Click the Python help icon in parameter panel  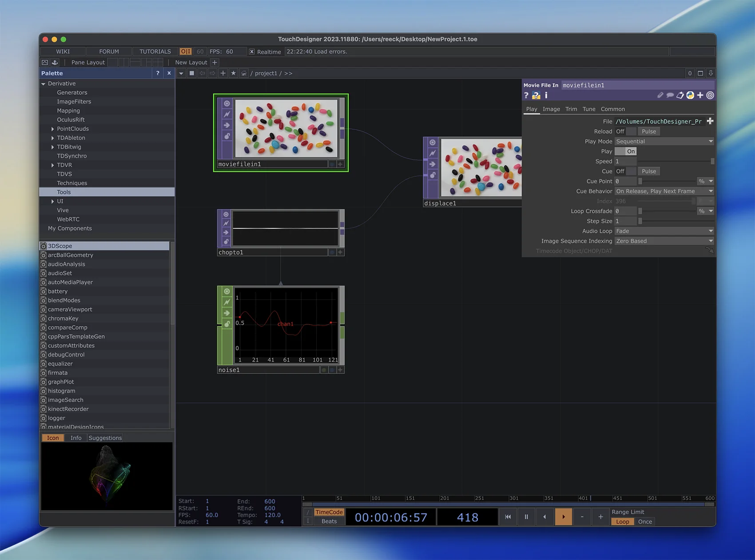pos(536,95)
